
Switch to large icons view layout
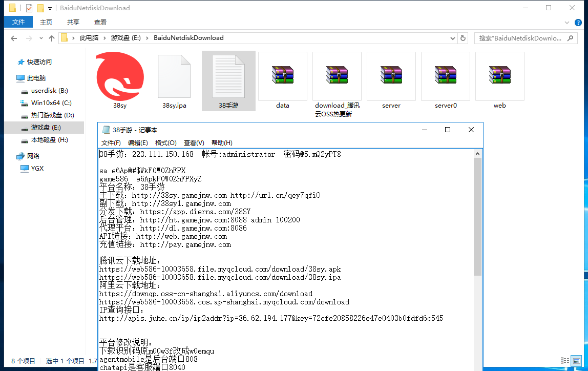pyautogui.click(x=576, y=361)
